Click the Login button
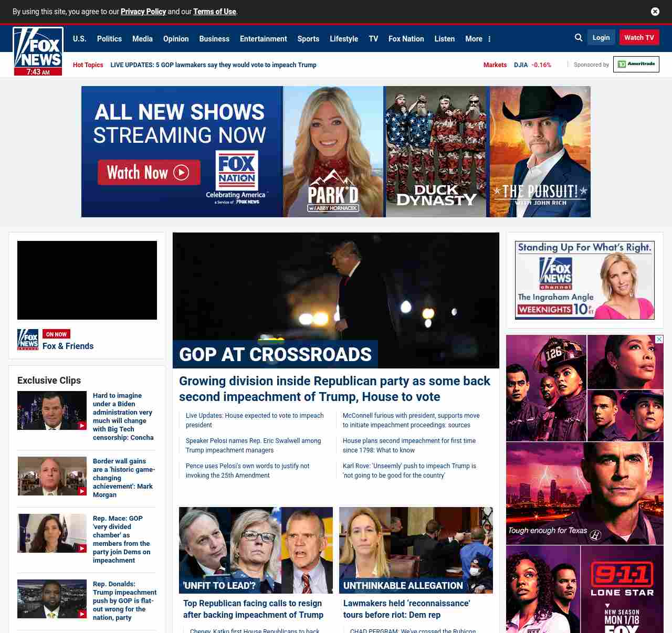Image resolution: width=672 pixels, height=633 pixels. pos(601,37)
